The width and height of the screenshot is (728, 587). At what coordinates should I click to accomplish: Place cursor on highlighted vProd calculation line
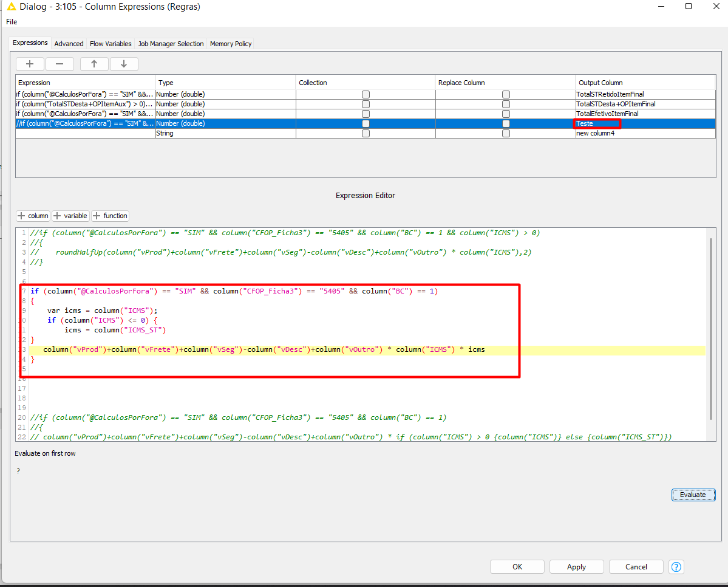(264, 349)
